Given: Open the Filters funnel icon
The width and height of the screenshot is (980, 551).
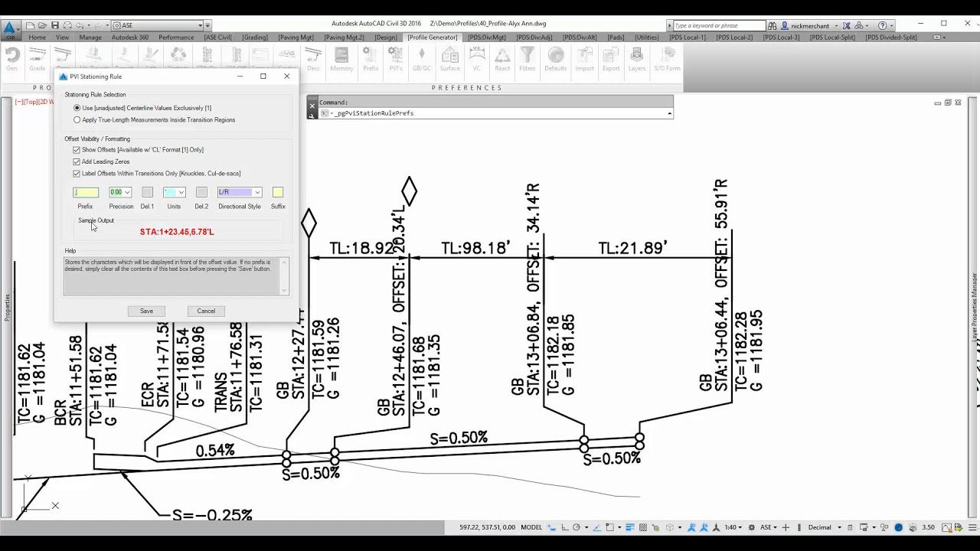Looking at the screenshot, I should pyautogui.click(x=528, y=59).
